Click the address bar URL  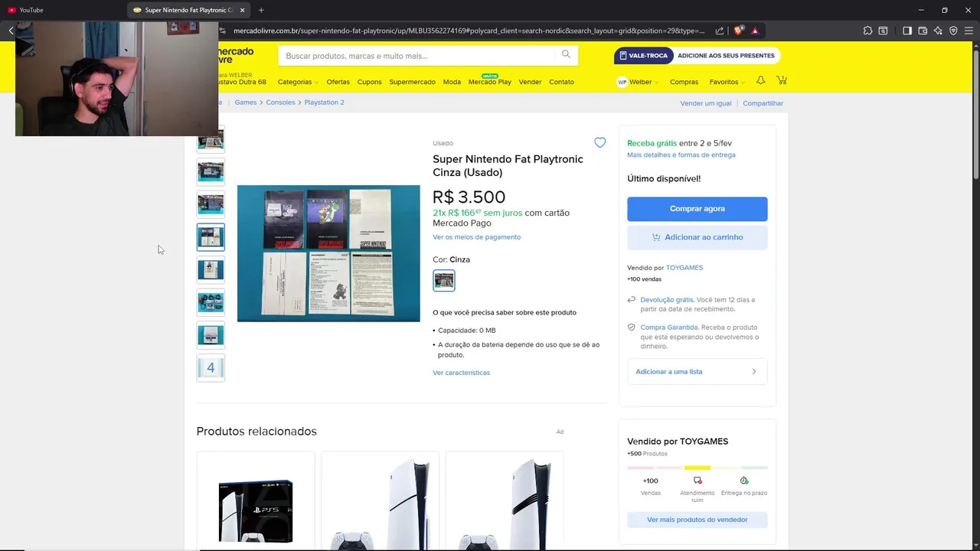click(469, 31)
